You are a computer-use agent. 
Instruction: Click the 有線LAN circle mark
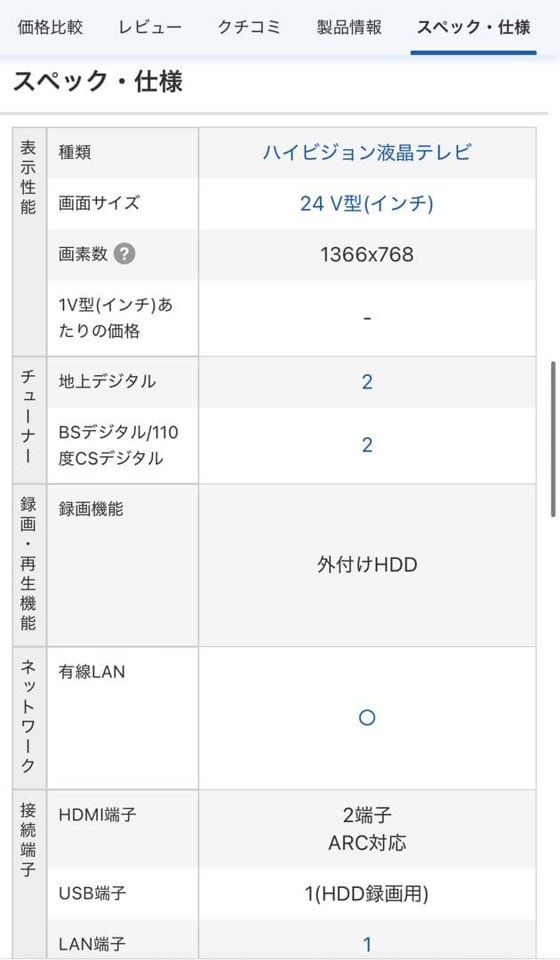coord(368,717)
